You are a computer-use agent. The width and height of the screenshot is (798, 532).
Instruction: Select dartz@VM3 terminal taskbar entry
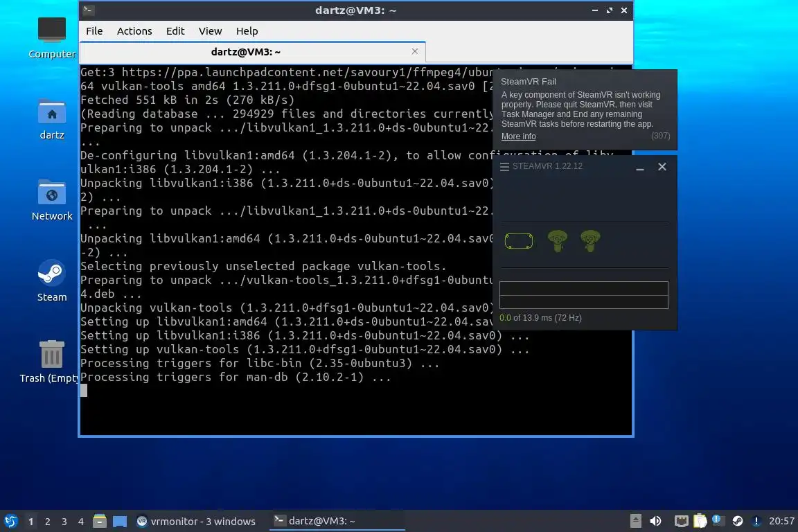pos(337,521)
